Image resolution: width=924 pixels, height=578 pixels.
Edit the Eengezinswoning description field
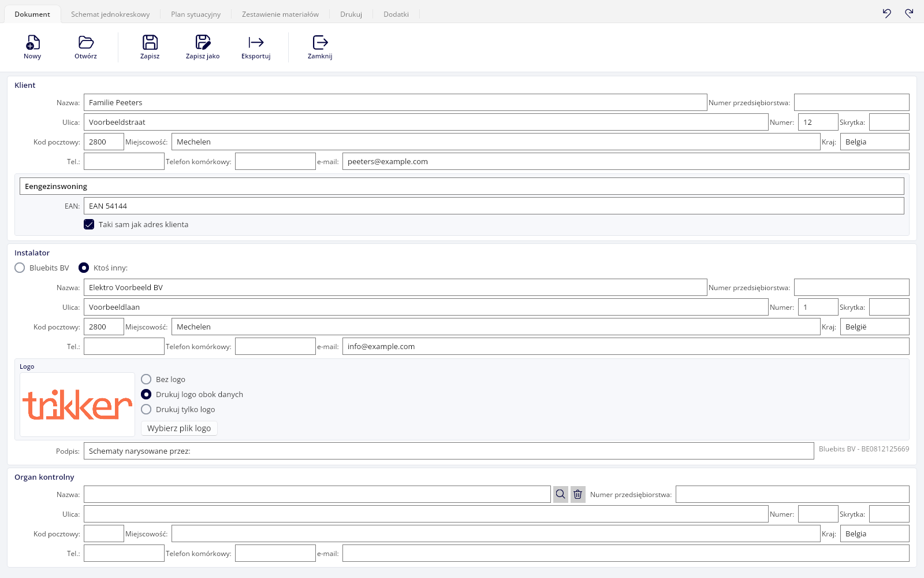point(462,186)
